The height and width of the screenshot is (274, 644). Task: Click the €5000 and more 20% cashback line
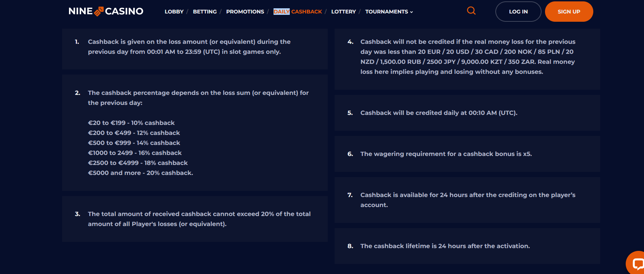[x=140, y=173]
